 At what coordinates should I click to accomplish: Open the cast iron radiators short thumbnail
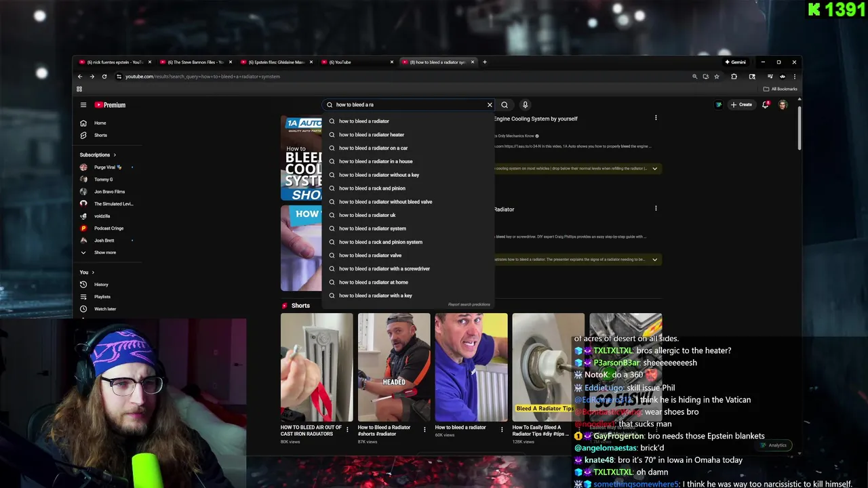317,367
